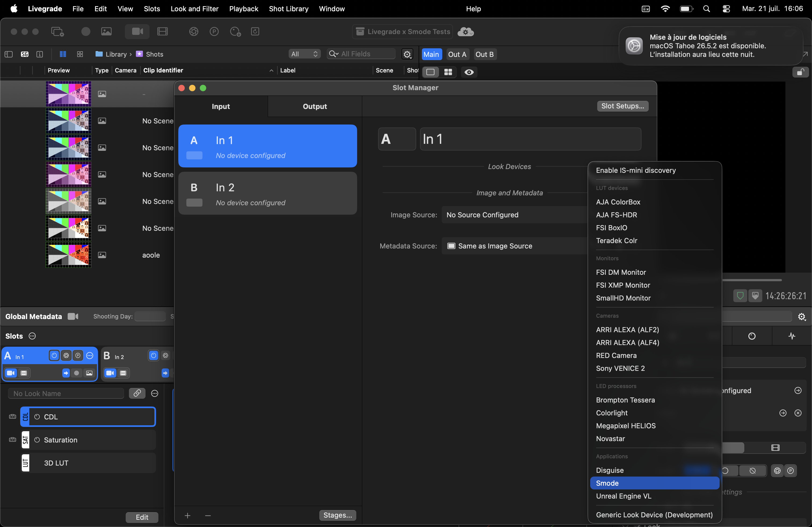Open the Slots options ellipsis

point(32,336)
